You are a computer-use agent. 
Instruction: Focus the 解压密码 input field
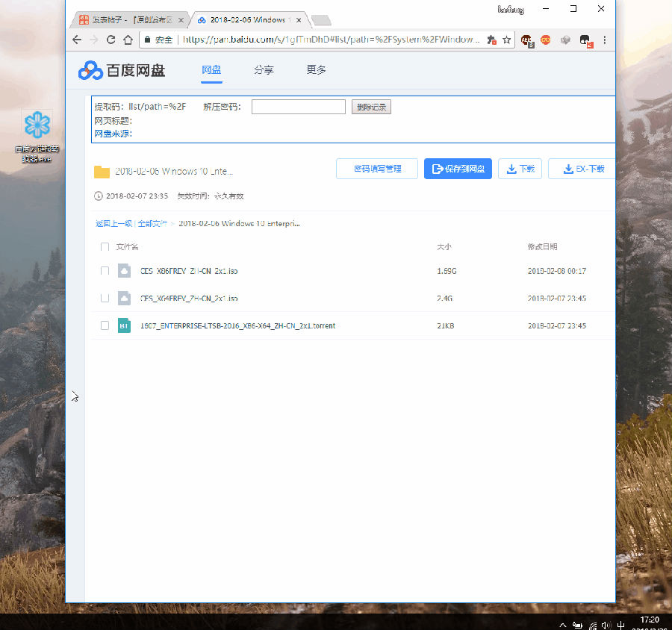(x=298, y=107)
